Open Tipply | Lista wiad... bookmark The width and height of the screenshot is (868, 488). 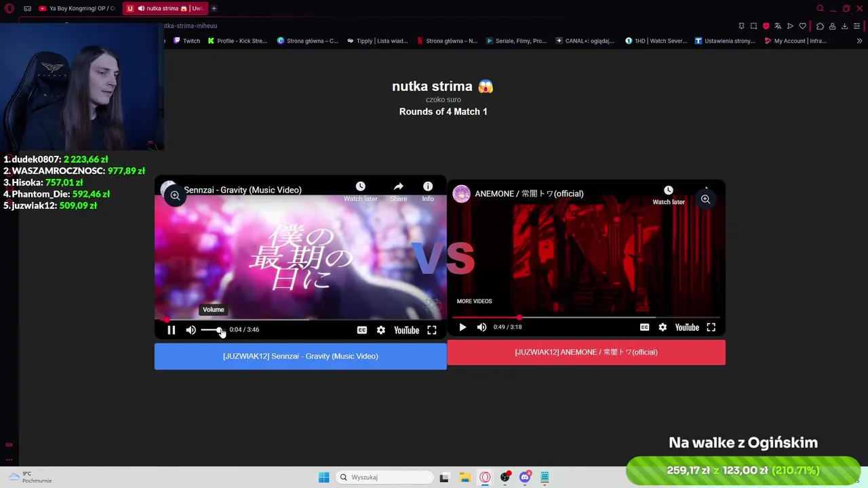click(377, 41)
